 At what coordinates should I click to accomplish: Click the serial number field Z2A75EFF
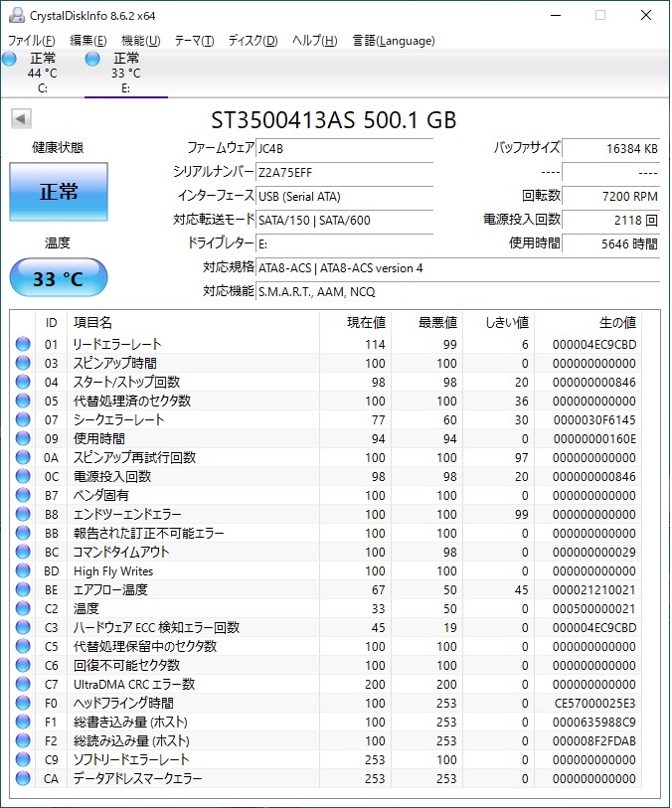344,172
